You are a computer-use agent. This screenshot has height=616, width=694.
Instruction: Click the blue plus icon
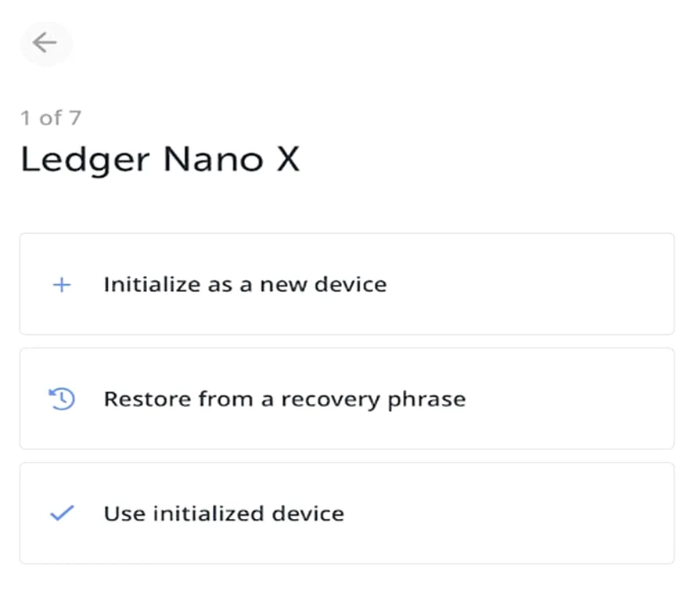[62, 285]
